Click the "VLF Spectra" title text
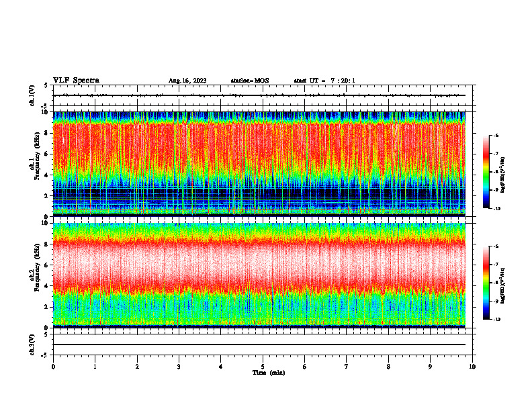Image resolution: width=532 pixels, height=411 pixels. tap(76, 81)
